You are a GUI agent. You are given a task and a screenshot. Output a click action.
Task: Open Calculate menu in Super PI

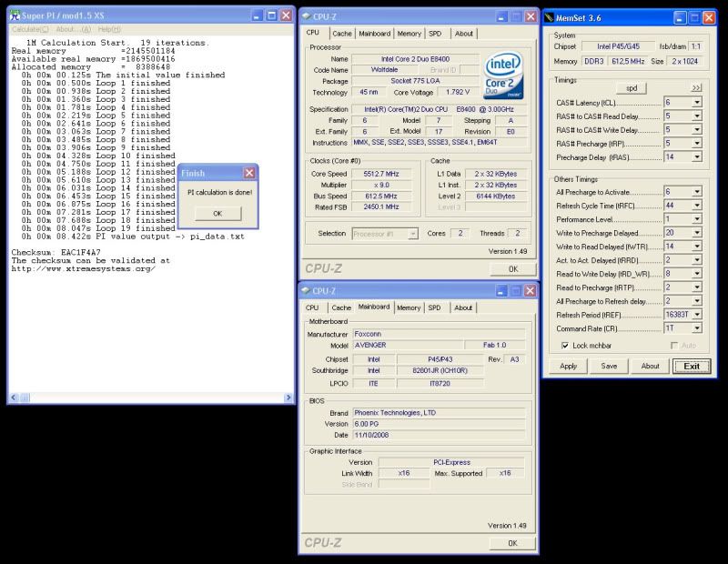pos(30,29)
